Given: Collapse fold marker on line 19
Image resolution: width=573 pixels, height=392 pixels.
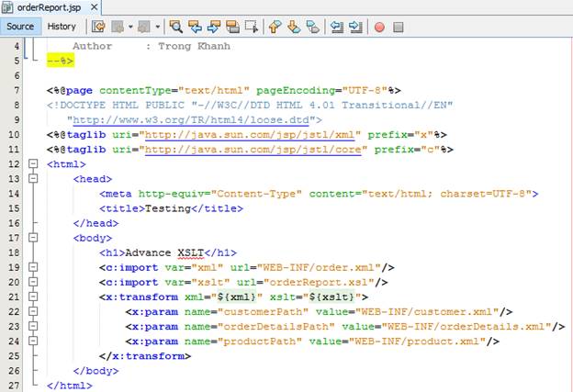Looking at the screenshot, I should point(33,267).
